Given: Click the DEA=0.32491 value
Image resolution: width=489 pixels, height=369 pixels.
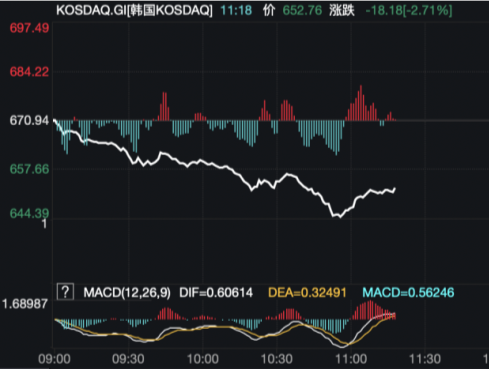Looking at the screenshot, I should pyautogui.click(x=307, y=293).
